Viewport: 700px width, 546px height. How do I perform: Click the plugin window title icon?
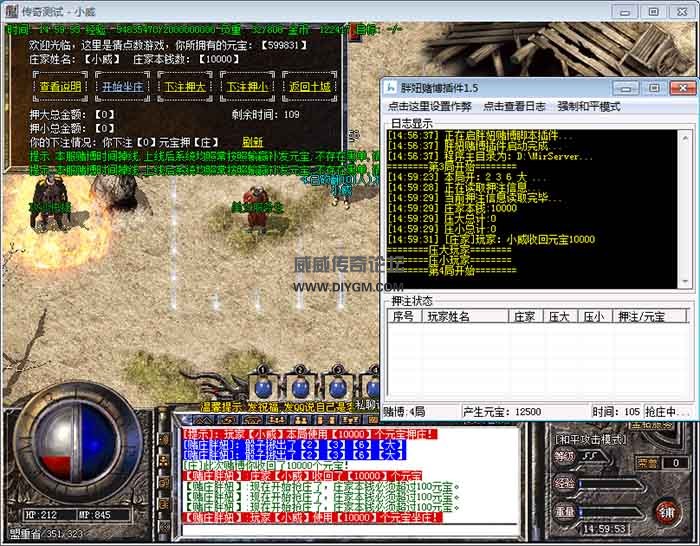coord(391,88)
